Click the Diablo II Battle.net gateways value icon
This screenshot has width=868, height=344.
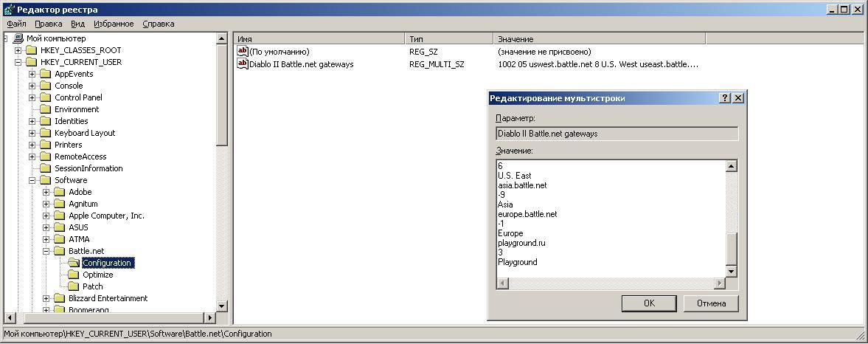tap(242, 64)
